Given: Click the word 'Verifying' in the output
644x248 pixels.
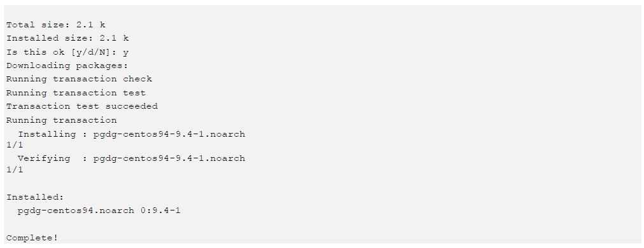Looking at the screenshot, I should click(44, 158).
